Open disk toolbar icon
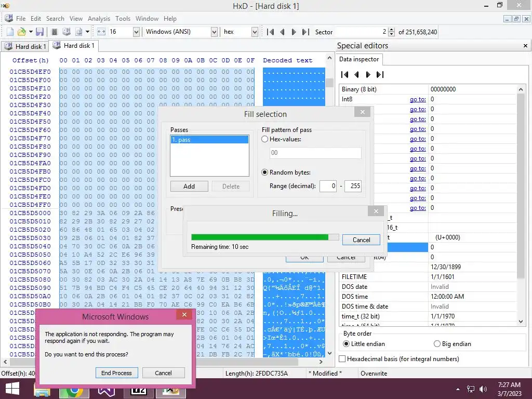This screenshot has height=399, width=532. point(66,32)
